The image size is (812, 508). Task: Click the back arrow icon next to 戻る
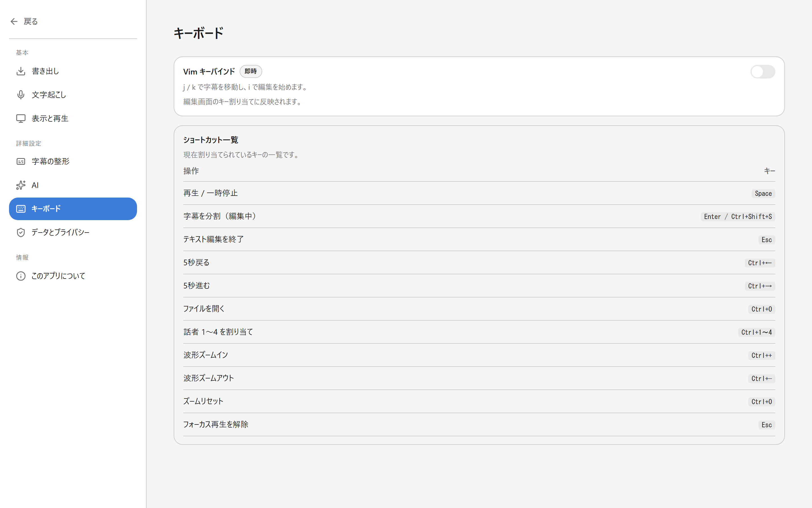click(14, 21)
